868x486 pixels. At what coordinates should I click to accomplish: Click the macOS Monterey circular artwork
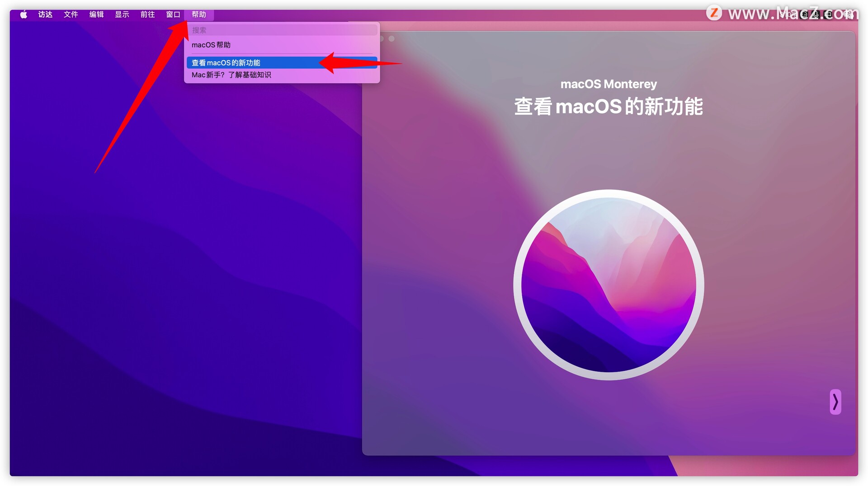pos(609,285)
